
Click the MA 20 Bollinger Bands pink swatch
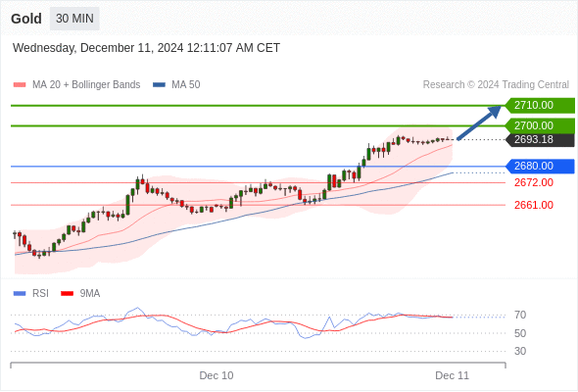pos(20,85)
